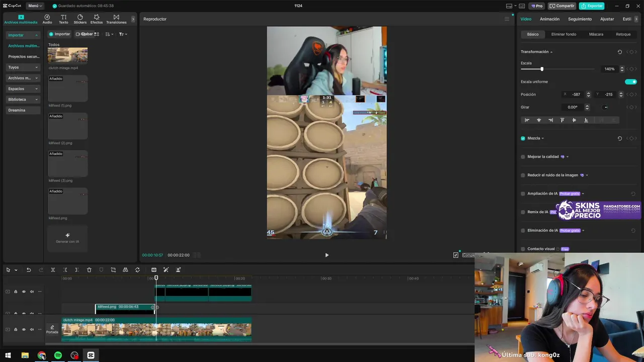644x362 pixels.
Task: Click the Pro upgrade button
Action: pos(537,6)
